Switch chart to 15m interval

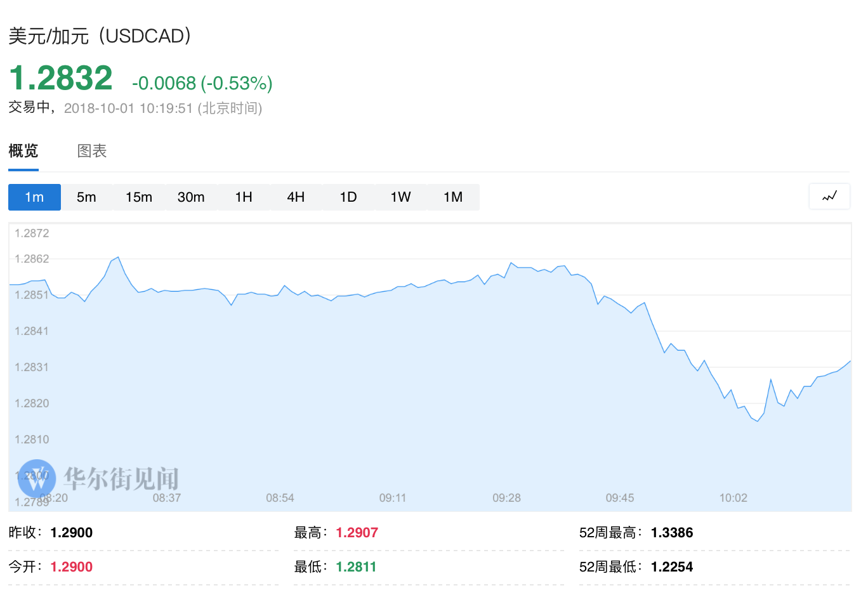(139, 197)
